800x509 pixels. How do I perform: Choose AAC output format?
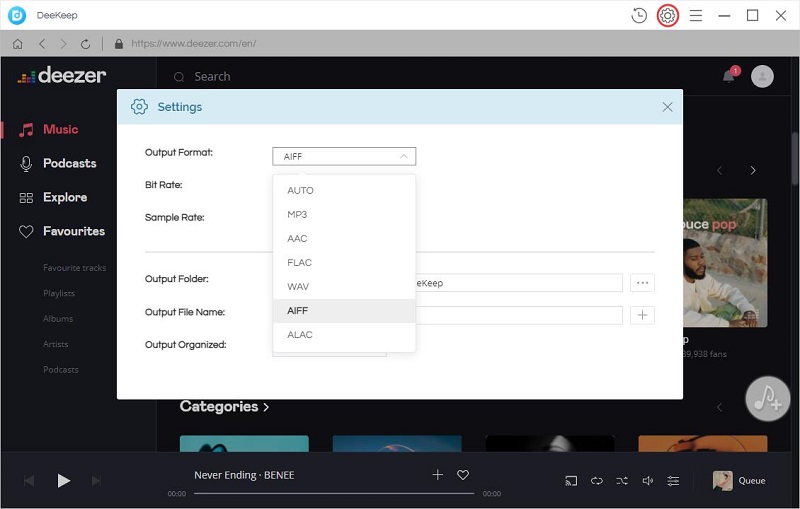pos(344,238)
